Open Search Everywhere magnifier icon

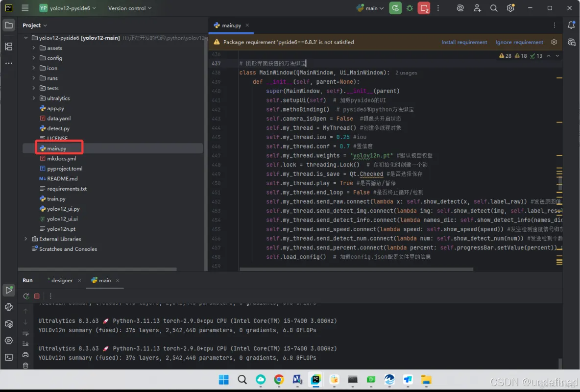pos(493,8)
